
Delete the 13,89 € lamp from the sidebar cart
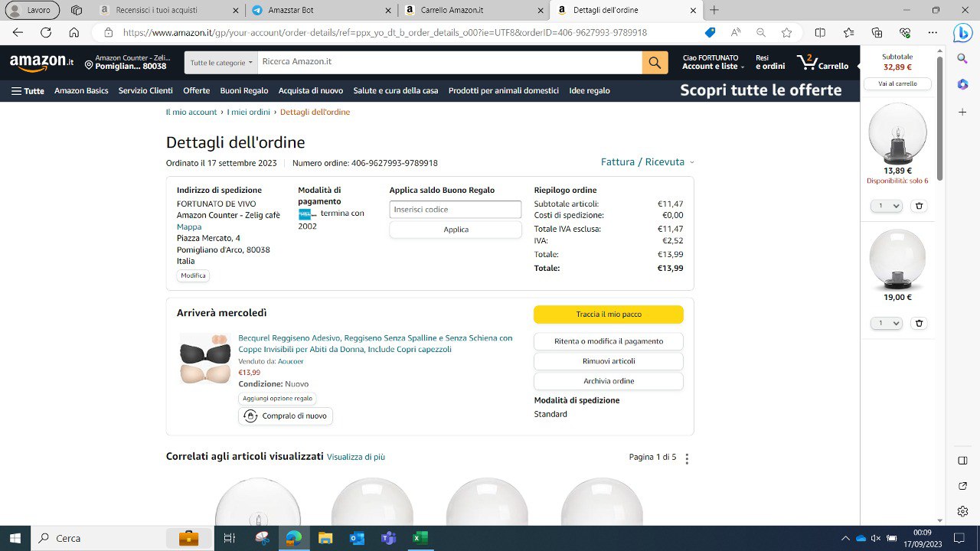pyautogui.click(x=920, y=206)
